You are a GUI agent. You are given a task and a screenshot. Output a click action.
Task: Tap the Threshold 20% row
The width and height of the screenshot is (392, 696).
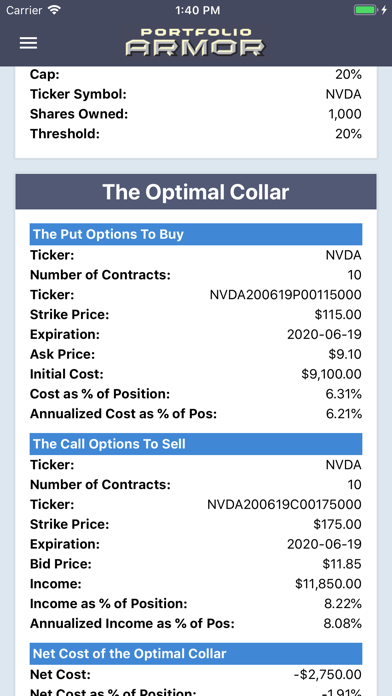point(196,134)
